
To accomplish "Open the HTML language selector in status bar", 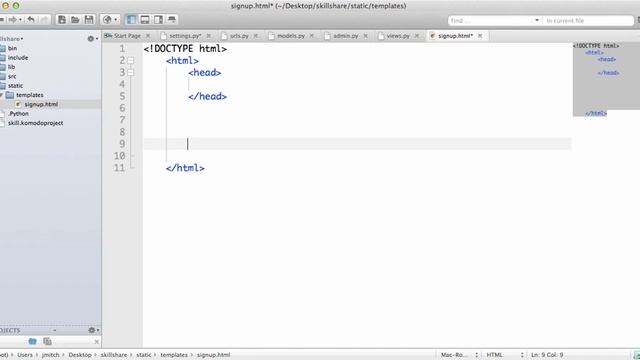I will click(x=504, y=355).
